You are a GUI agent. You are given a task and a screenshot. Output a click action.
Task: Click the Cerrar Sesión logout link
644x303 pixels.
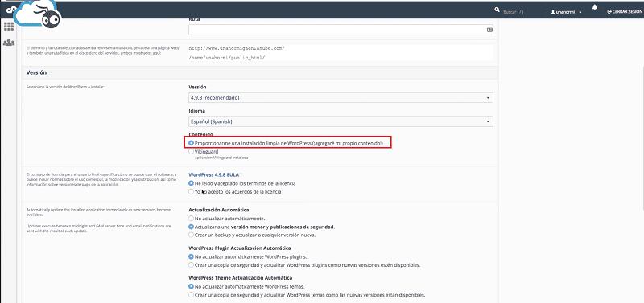click(x=625, y=12)
